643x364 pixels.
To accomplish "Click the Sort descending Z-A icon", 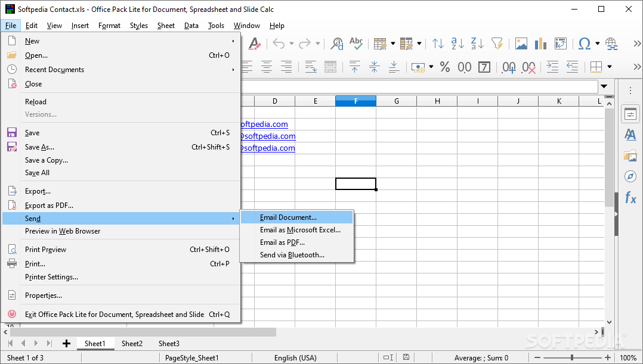I will (477, 43).
